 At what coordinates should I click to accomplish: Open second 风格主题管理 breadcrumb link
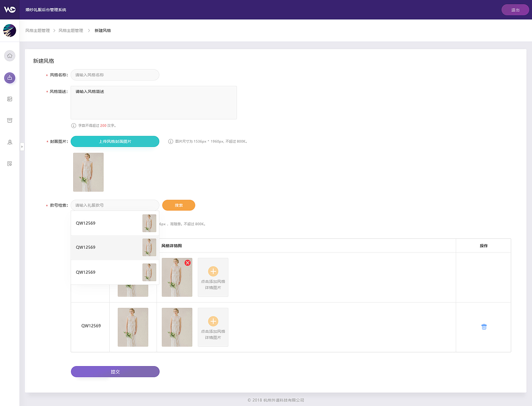coord(71,31)
